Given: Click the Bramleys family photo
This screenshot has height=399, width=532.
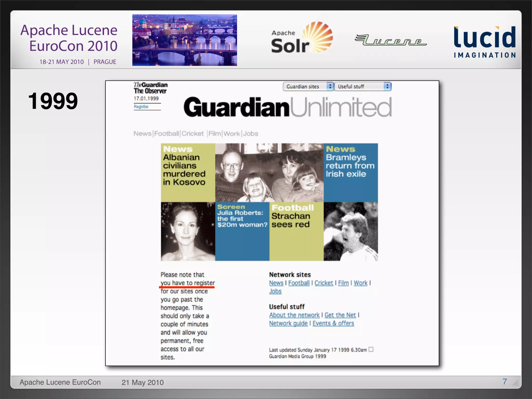Looking at the screenshot, I should pos(269,173).
